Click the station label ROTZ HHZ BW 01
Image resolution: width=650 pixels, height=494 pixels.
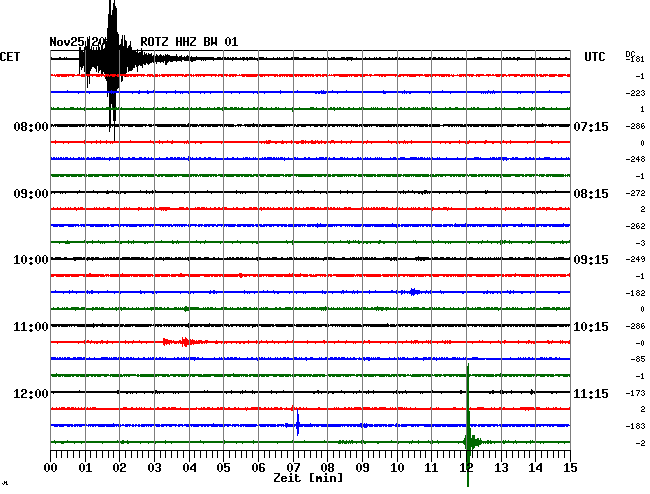click(x=189, y=42)
